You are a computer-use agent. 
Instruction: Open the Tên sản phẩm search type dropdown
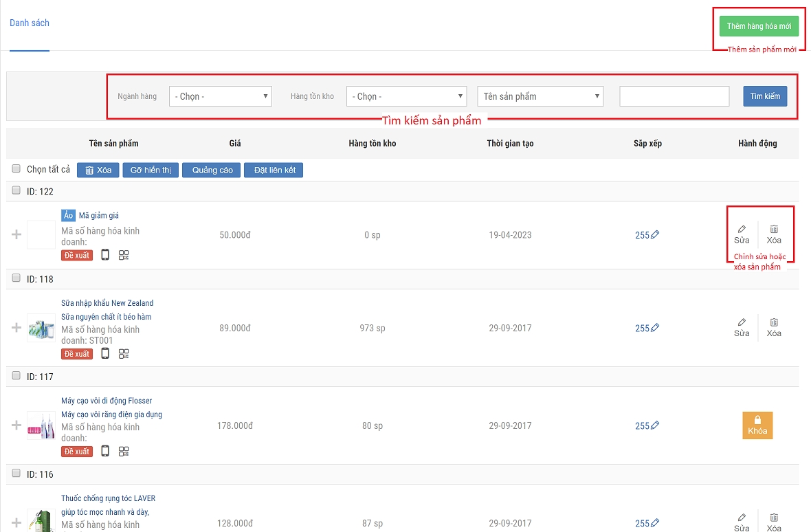[x=540, y=96]
